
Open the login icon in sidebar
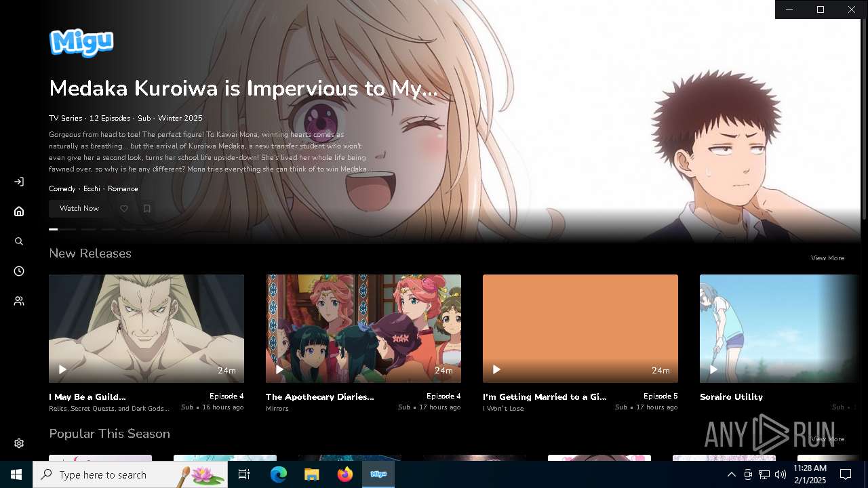tap(19, 182)
